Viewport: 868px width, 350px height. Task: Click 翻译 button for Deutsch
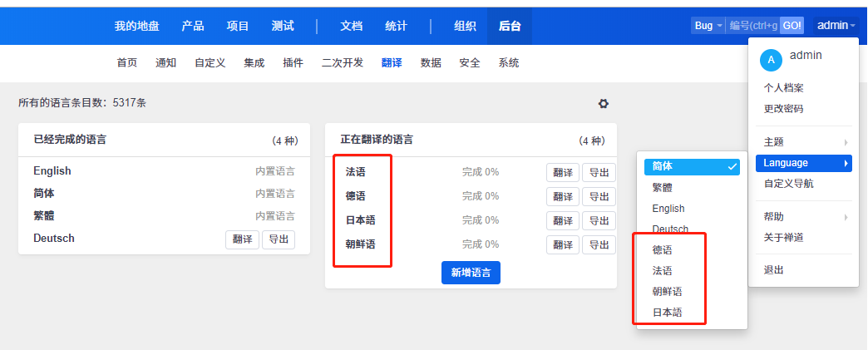pos(243,239)
